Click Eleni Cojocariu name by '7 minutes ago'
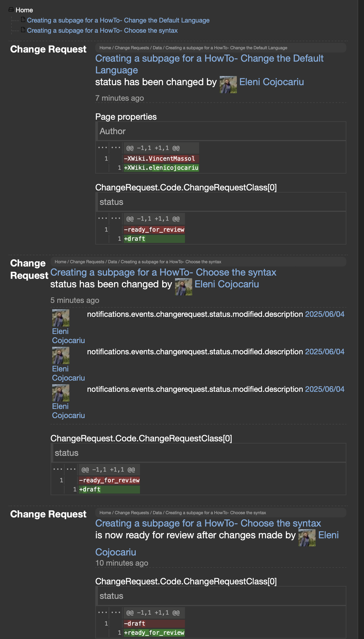 click(271, 82)
